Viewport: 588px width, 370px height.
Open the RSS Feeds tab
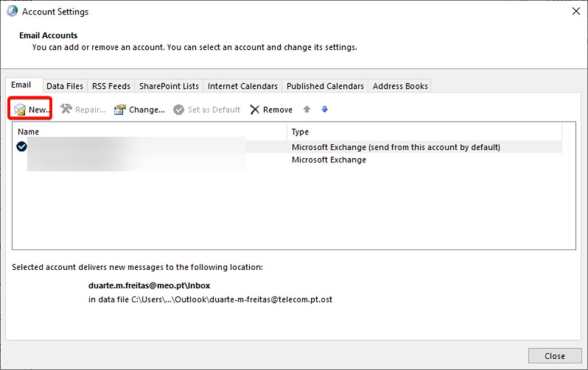click(x=111, y=86)
